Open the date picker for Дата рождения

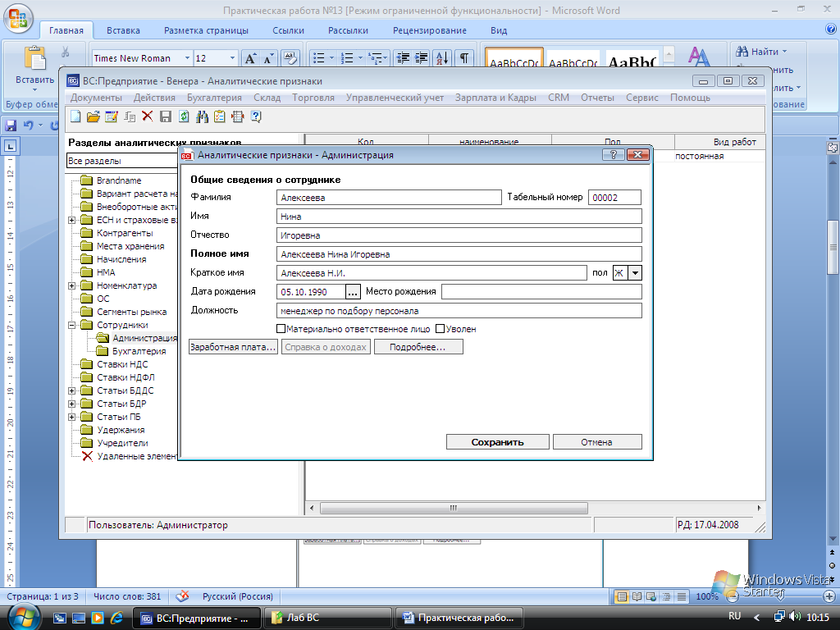click(x=352, y=292)
